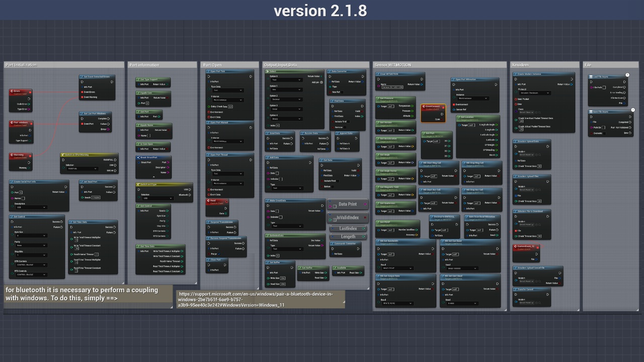Click the Read custom event icon
Screen dimensions: 644x362
coord(208,201)
